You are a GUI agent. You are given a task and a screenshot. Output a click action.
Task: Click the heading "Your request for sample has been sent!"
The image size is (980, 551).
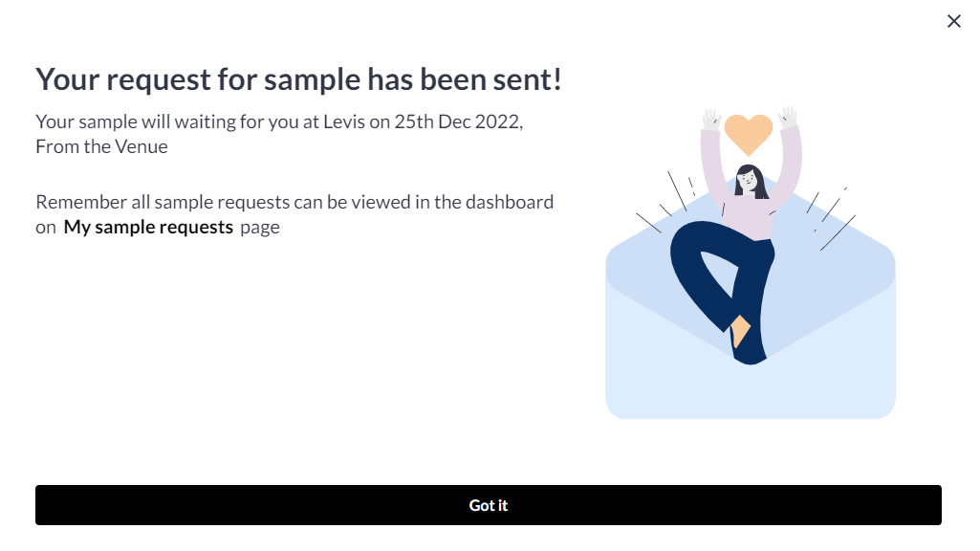[x=298, y=80]
